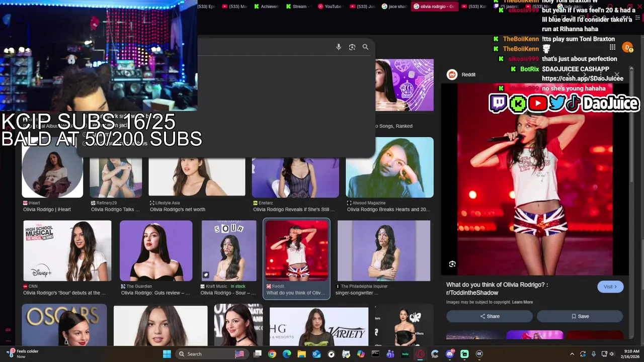Open The Guardian 'Guts review' result

click(x=155, y=293)
